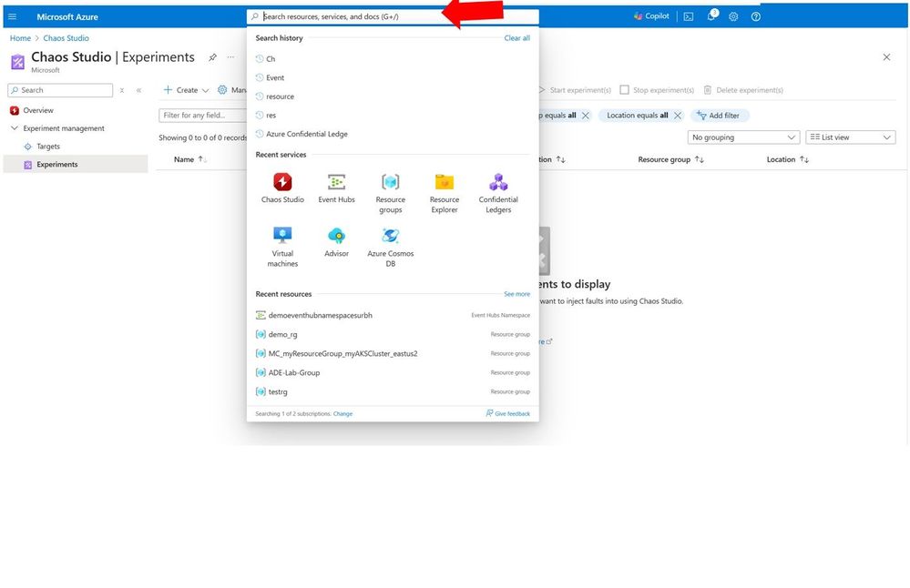
Task: Click Give feedback link
Action: 507,413
